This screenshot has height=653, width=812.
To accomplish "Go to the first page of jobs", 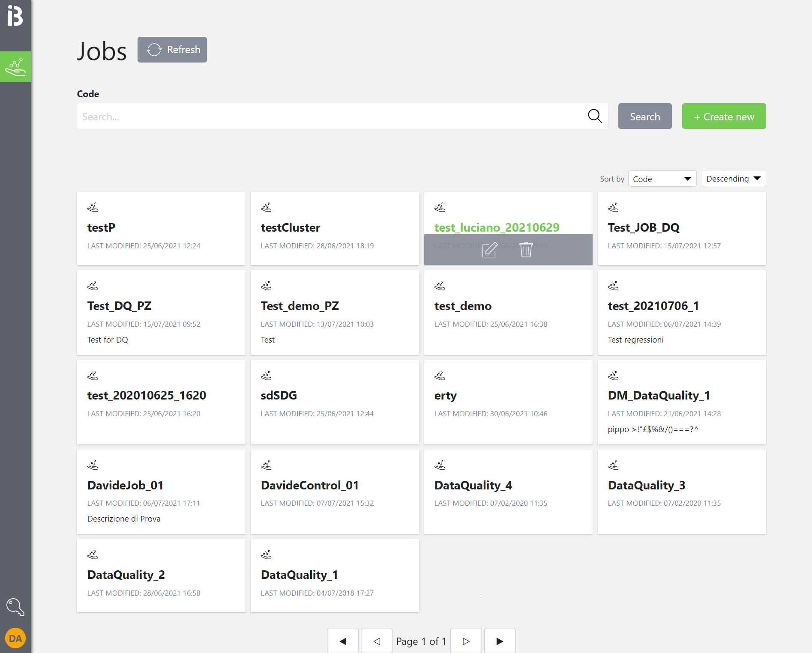I will point(343,641).
